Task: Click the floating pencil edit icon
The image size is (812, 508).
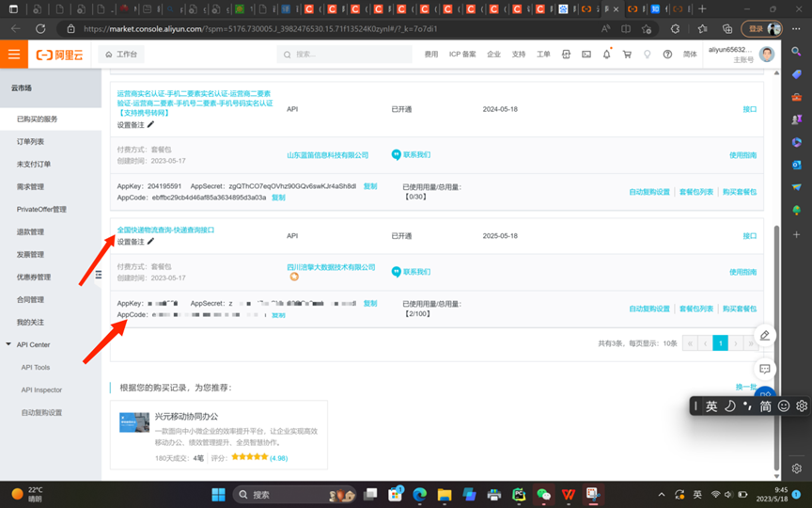Action: tap(764, 336)
